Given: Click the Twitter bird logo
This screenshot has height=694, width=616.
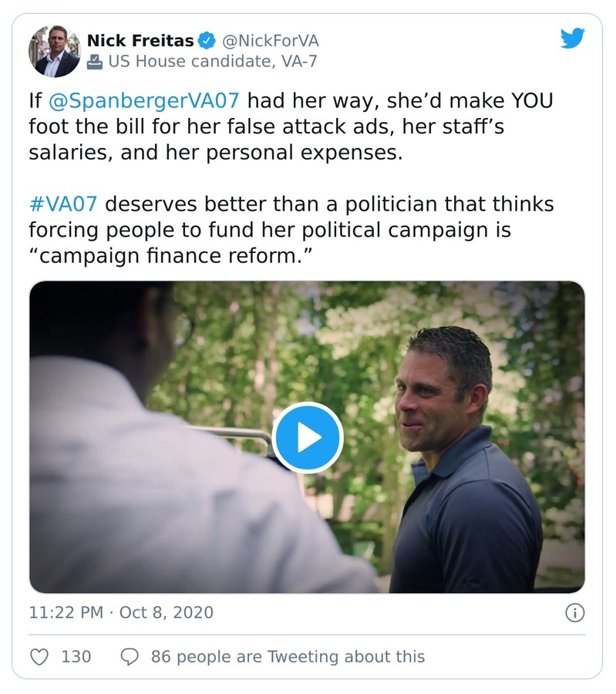Looking at the screenshot, I should pyautogui.click(x=572, y=39).
